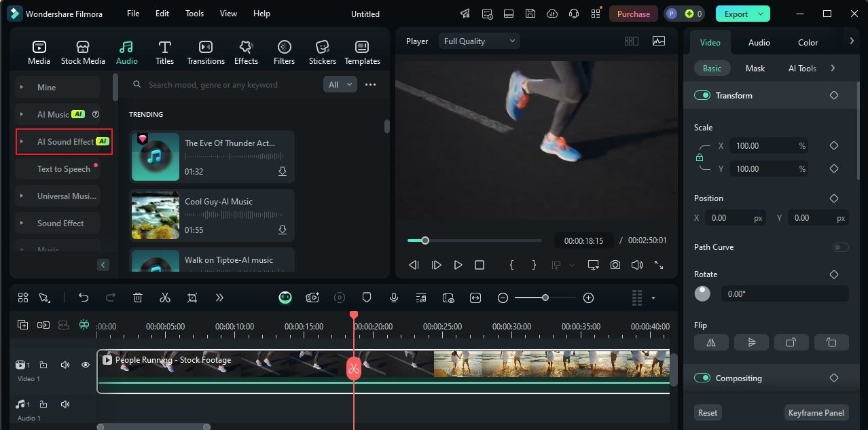The width and height of the screenshot is (868, 430).
Task: Zoom out the timeline
Action: click(x=503, y=298)
